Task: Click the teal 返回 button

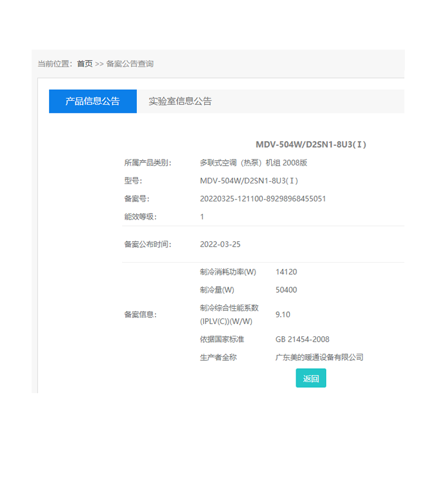Action: [x=311, y=378]
